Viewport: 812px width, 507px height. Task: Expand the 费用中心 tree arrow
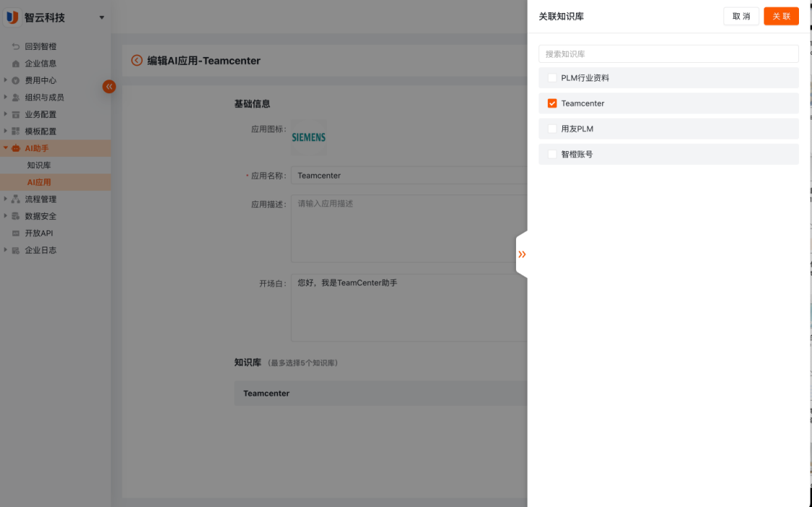pos(6,80)
